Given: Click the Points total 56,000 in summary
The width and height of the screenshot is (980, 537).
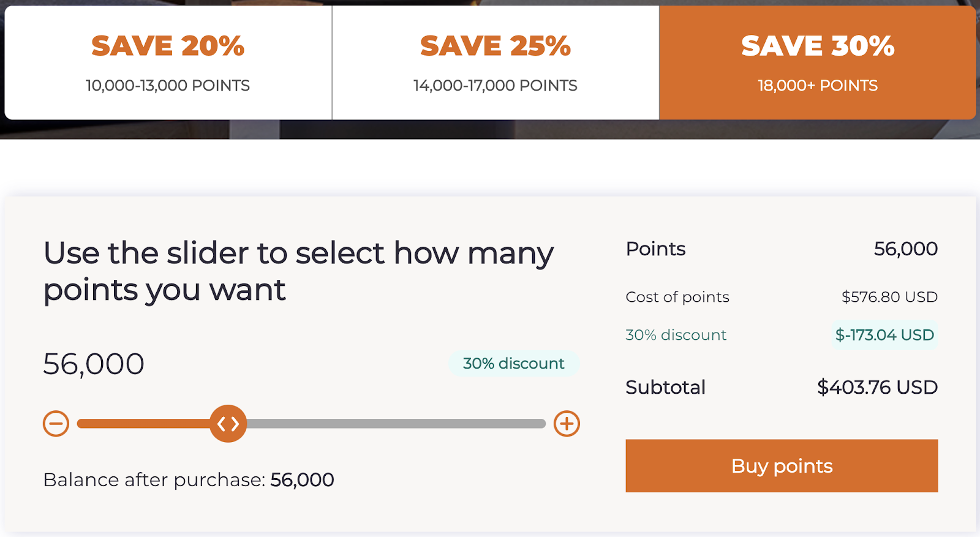Looking at the screenshot, I should click(x=905, y=249).
